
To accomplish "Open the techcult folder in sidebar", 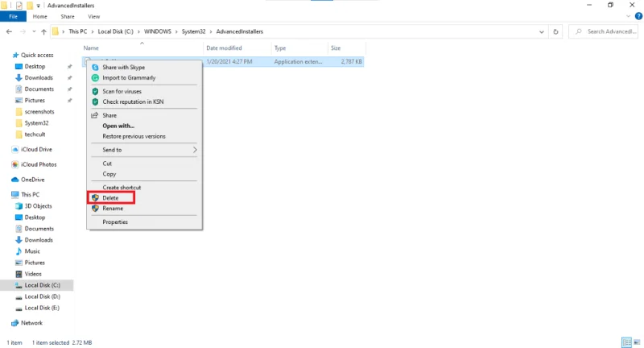I will pos(35,135).
